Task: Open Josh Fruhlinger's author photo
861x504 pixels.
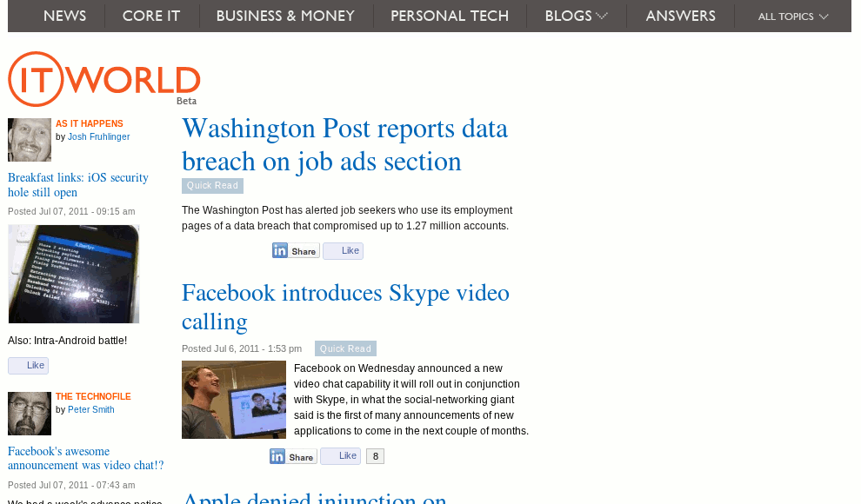Action: (x=30, y=140)
